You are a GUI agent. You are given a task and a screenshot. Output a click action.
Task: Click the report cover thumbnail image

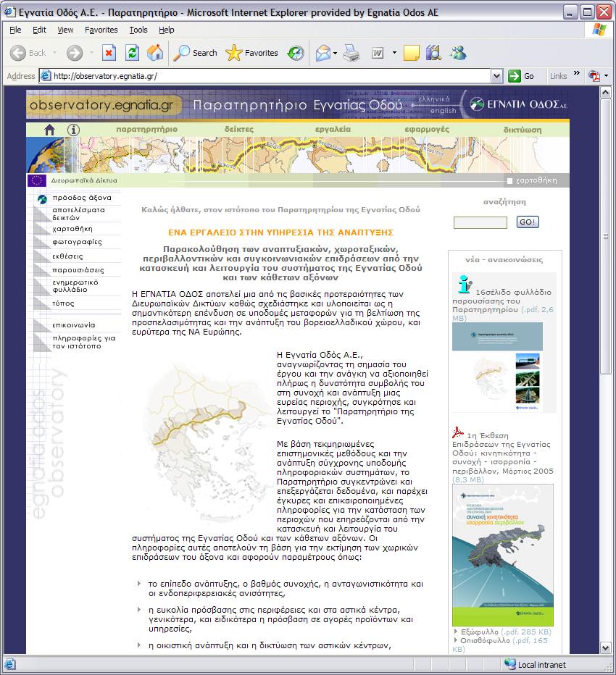[x=503, y=555]
